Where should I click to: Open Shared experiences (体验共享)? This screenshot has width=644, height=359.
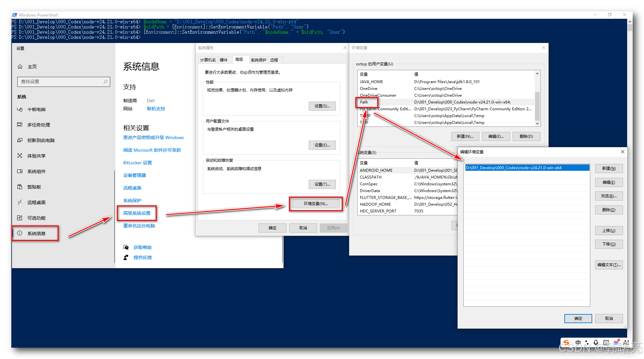pos(36,156)
